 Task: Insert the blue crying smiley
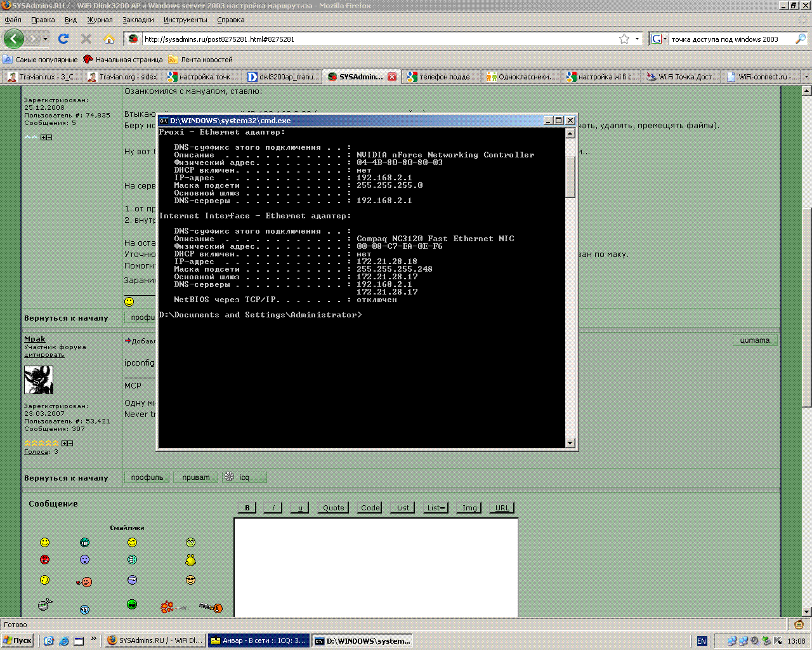(85, 609)
